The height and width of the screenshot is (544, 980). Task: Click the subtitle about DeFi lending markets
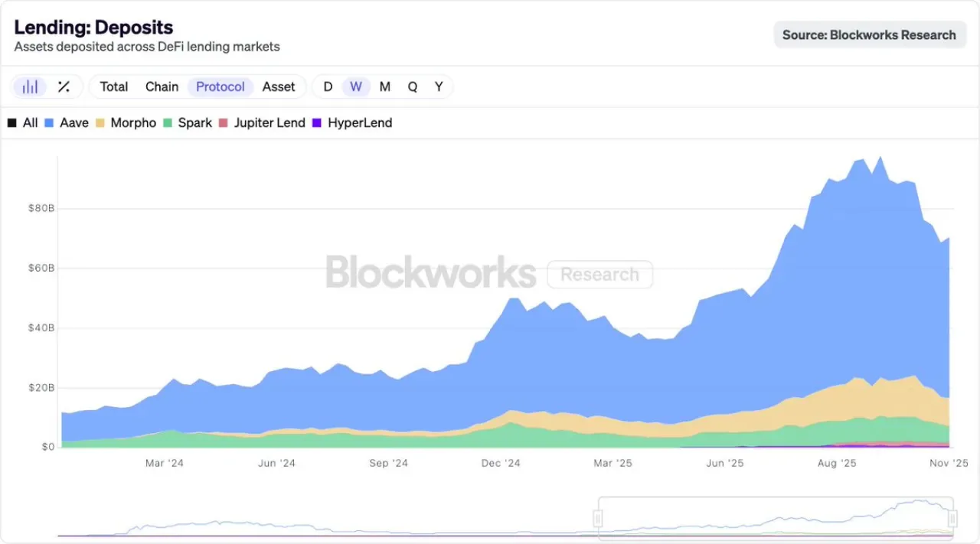point(147,47)
